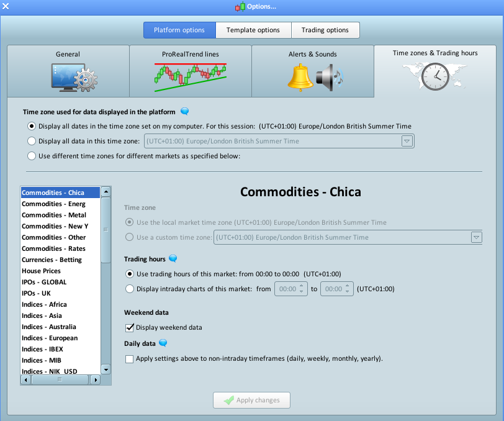504x421 pixels.
Task: Click the horizontal scroll right arrow
Action: (x=95, y=380)
